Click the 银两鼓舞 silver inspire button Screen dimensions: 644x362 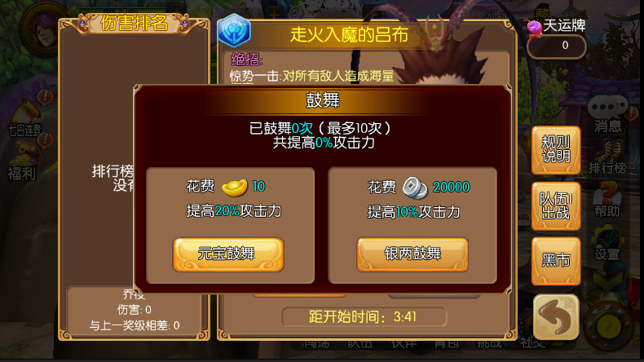pyautogui.click(x=412, y=254)
